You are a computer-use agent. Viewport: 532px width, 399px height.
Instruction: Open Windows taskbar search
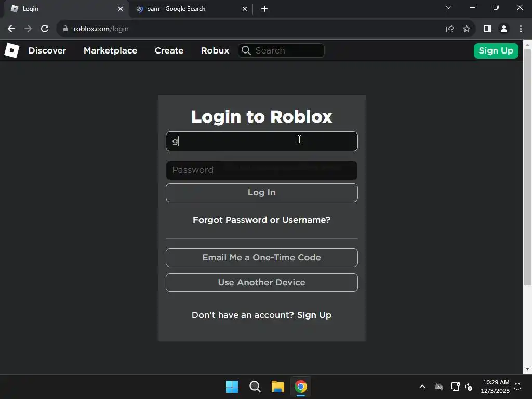coord(255,387)
